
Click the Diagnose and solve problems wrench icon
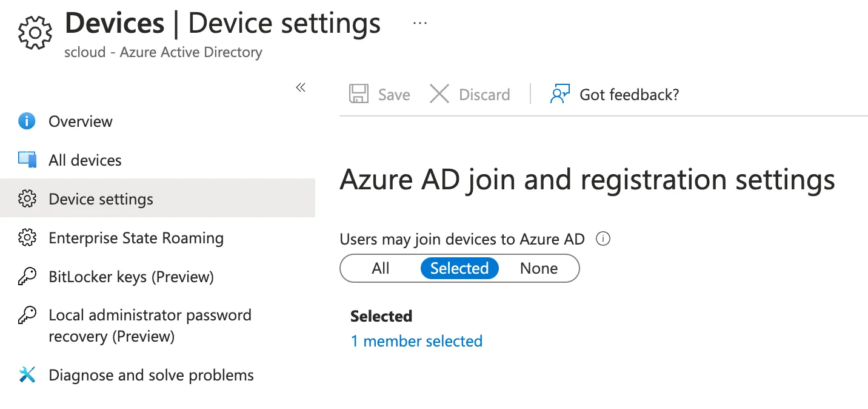[x=27, y=375]
